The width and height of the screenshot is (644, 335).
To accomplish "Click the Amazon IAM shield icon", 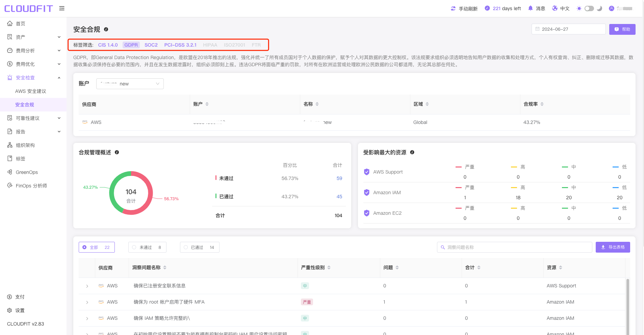I will coord(367,192).
